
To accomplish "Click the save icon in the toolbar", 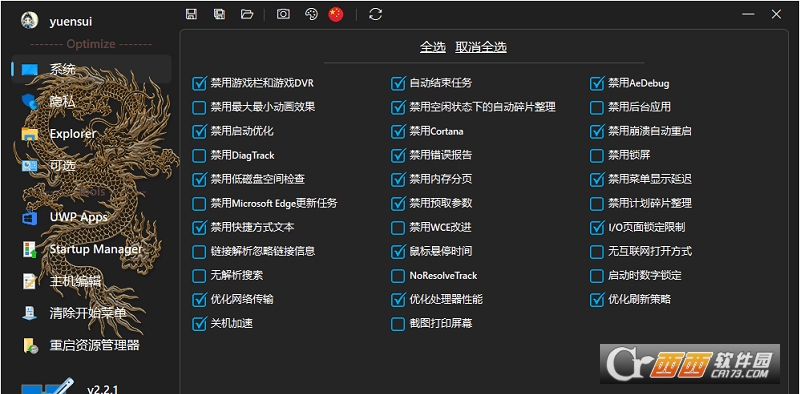I will tap(191, 14).
